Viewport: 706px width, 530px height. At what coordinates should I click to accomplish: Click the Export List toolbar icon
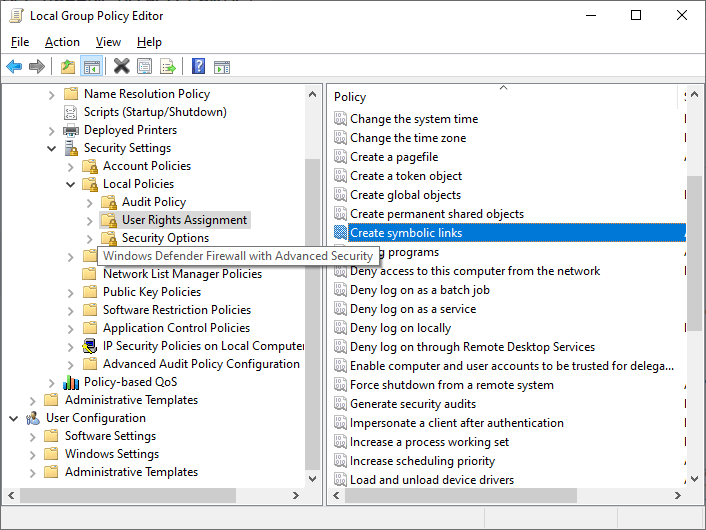coord(168,67)
